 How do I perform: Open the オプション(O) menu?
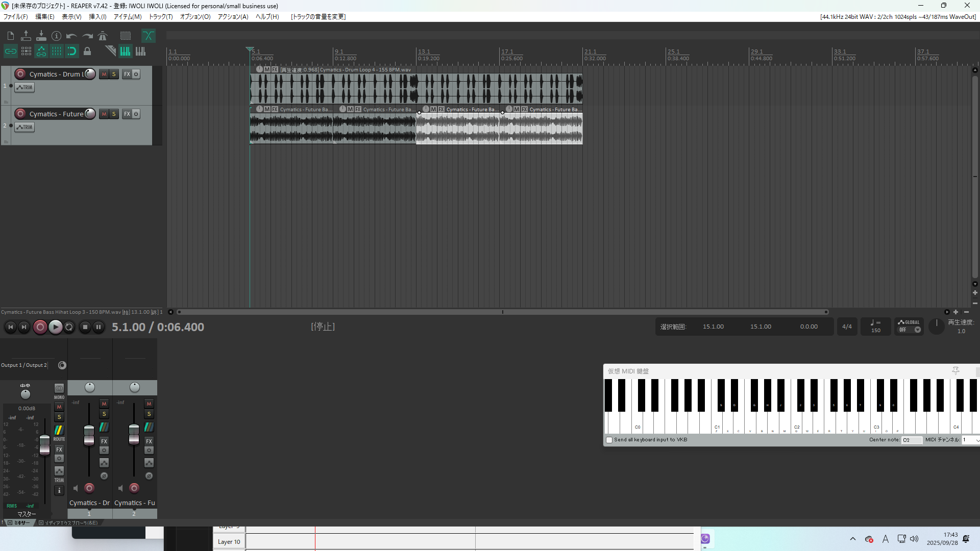coord(195,17)
